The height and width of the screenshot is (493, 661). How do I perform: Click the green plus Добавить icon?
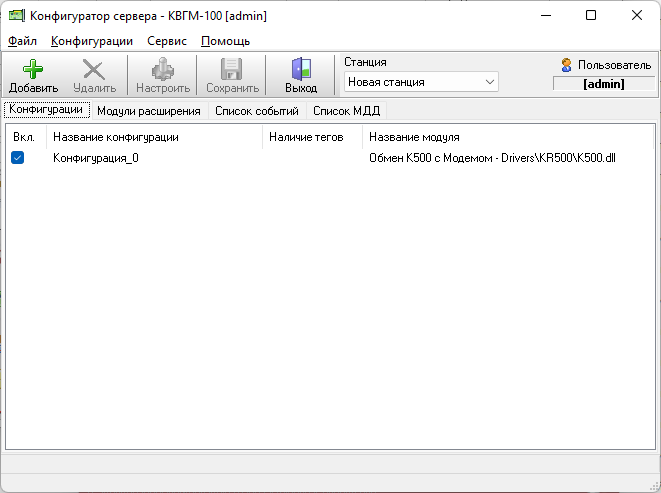pos(33,69)
